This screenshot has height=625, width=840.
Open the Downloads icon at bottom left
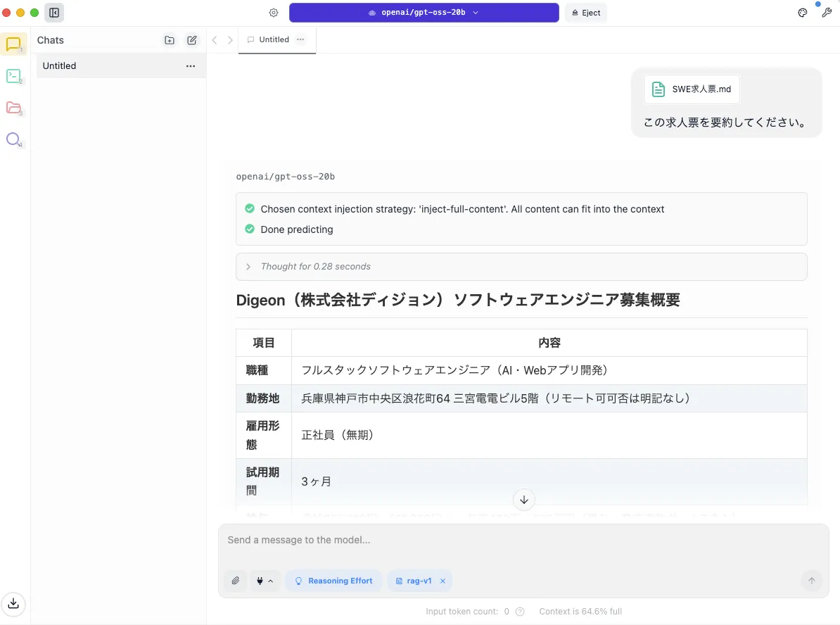pos(13,604)
